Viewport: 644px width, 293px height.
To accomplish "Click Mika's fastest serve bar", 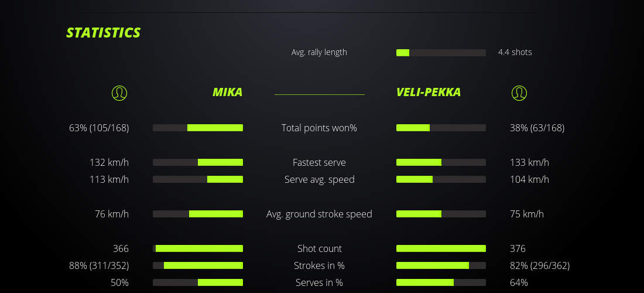I will [x=198, y=162].
